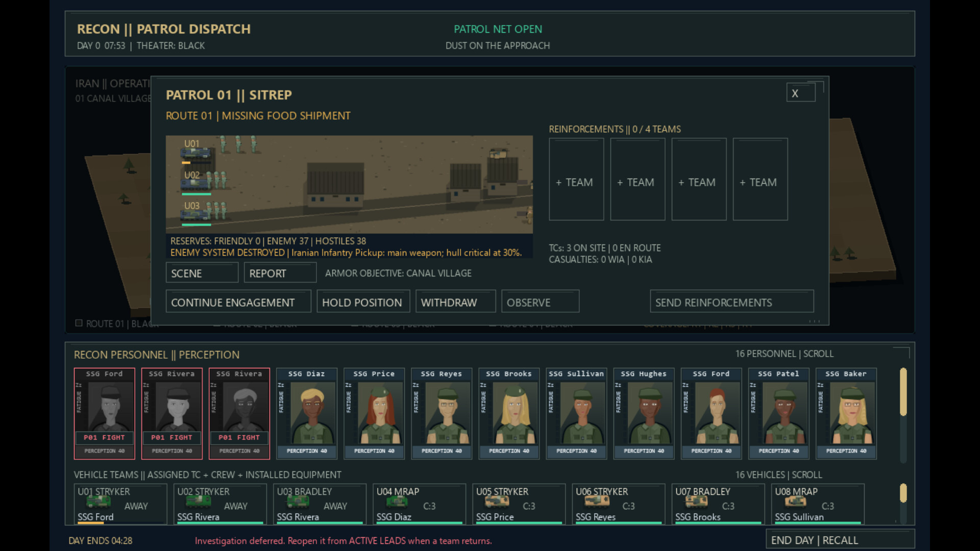Add a team in the second reinforcement slot
Screen dimensions: 980x551
pos(638,180)
